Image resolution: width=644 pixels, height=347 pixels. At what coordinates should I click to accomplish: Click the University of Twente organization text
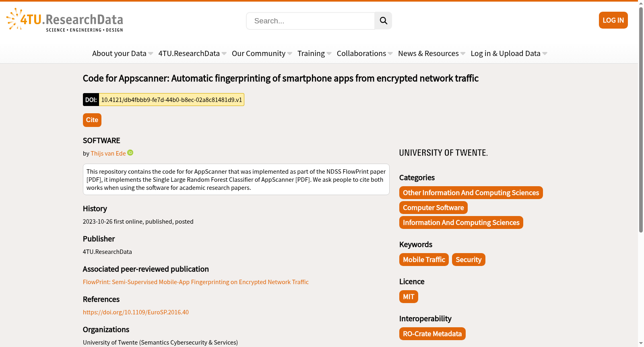(160, 343)
